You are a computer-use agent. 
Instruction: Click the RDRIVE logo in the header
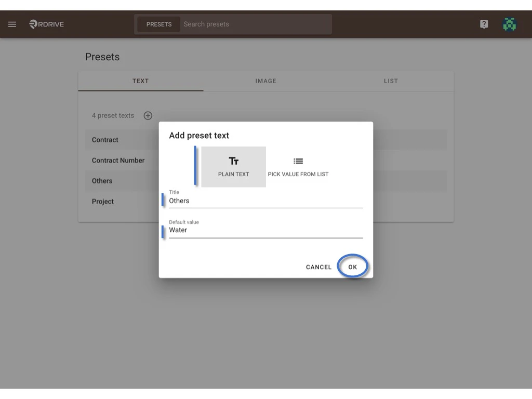(46, 24)
